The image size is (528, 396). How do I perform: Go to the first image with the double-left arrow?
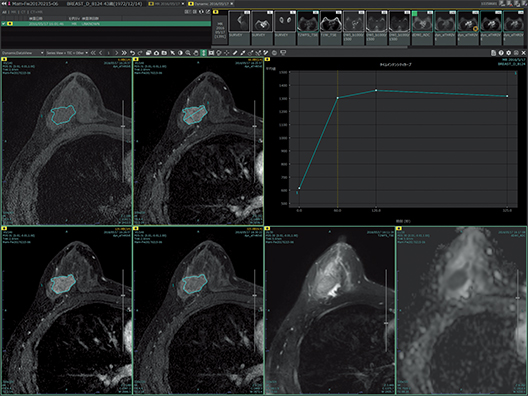(93, 53)
